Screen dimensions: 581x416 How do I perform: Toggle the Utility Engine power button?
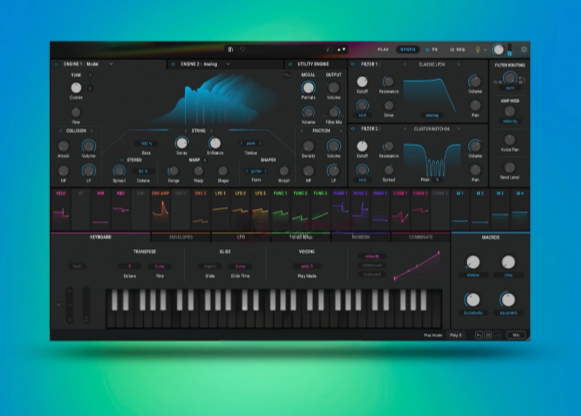290,64
